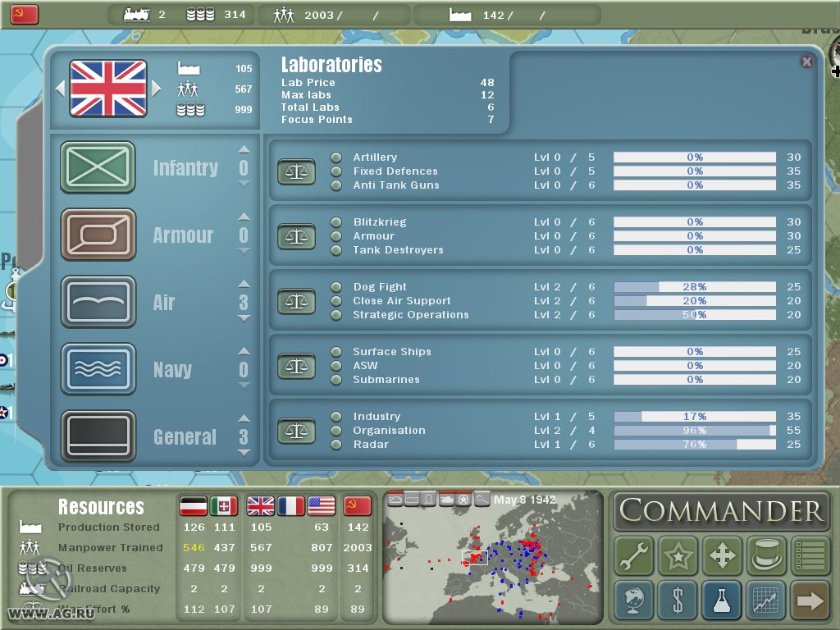Image resolution: width=840 pixels, height=630 pixels.
Task: Select UK flag in Resources table
Action: pos(261,505)
